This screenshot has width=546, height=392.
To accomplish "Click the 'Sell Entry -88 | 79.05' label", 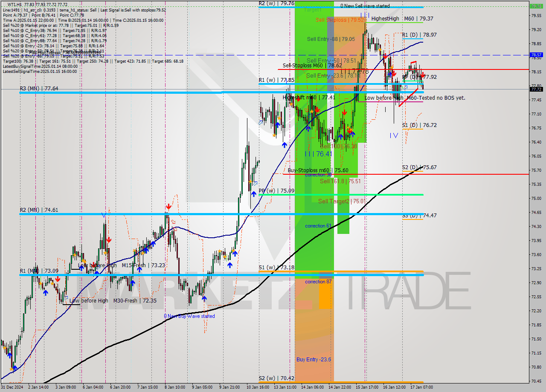I will [331, 39].
